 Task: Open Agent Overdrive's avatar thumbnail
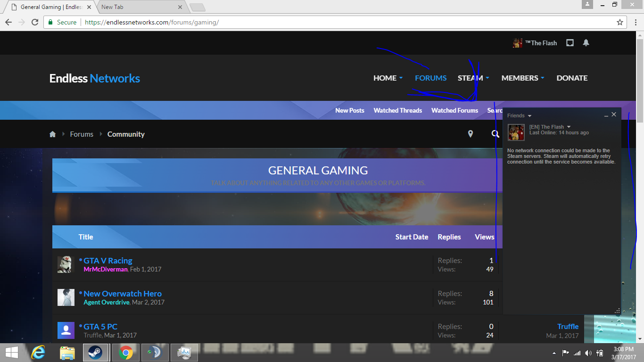coord(66,297)
